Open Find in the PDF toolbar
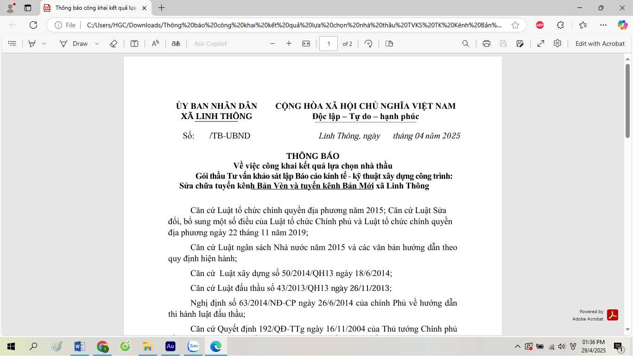Screen dimensions: 633x364 (466, 44)
